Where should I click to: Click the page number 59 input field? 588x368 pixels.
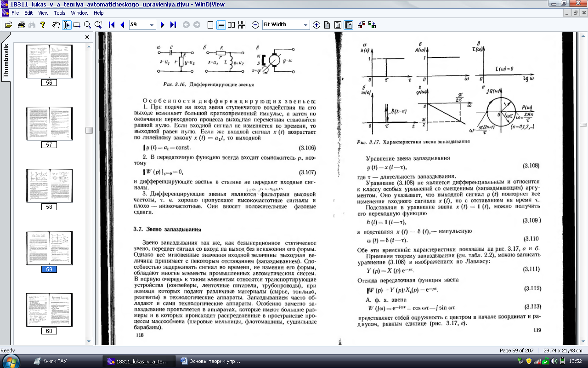click(139, 25)
